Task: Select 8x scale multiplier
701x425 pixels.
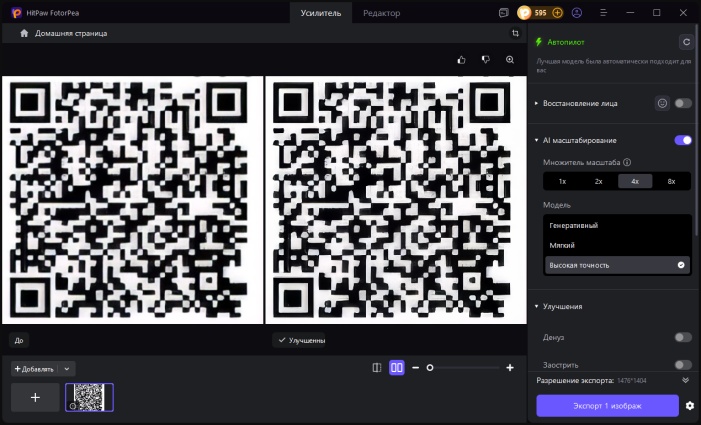Action: pos(671,181)
